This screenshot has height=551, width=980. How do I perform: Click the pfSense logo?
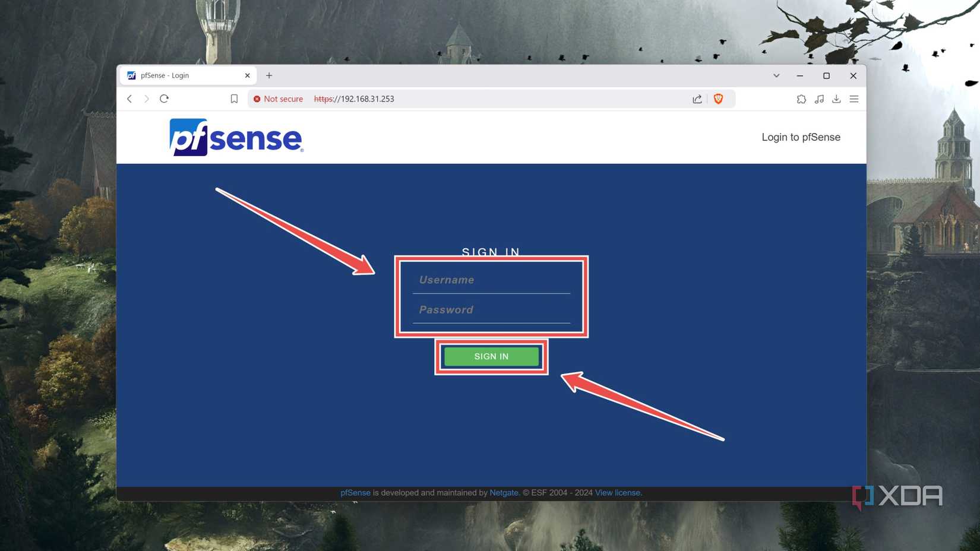pyautogui.click(x=236, y=137)
